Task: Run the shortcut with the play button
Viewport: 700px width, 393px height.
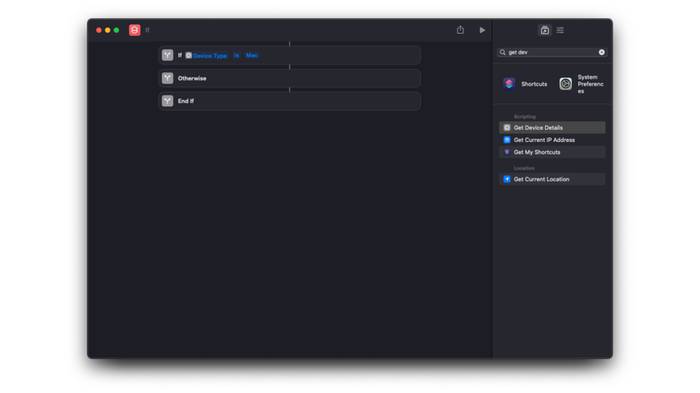Action: 482,30
